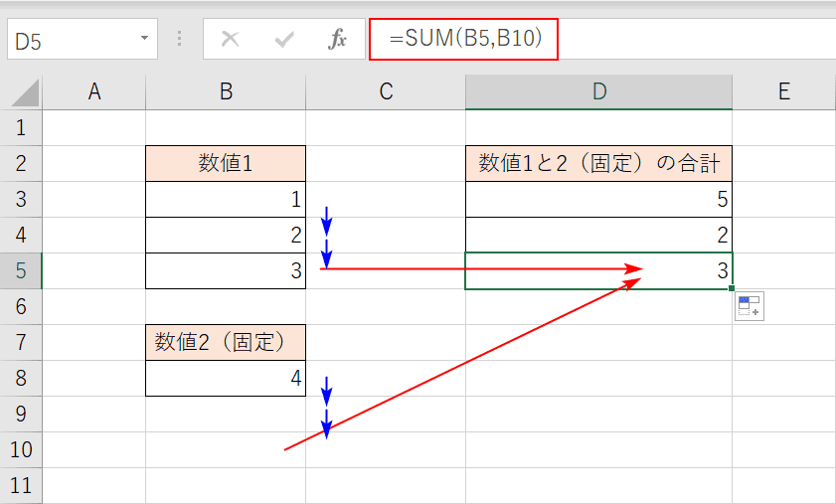The height and width of the screenshot is (504, 836).
Task: Select row 5 header
Action: (21, 270)
